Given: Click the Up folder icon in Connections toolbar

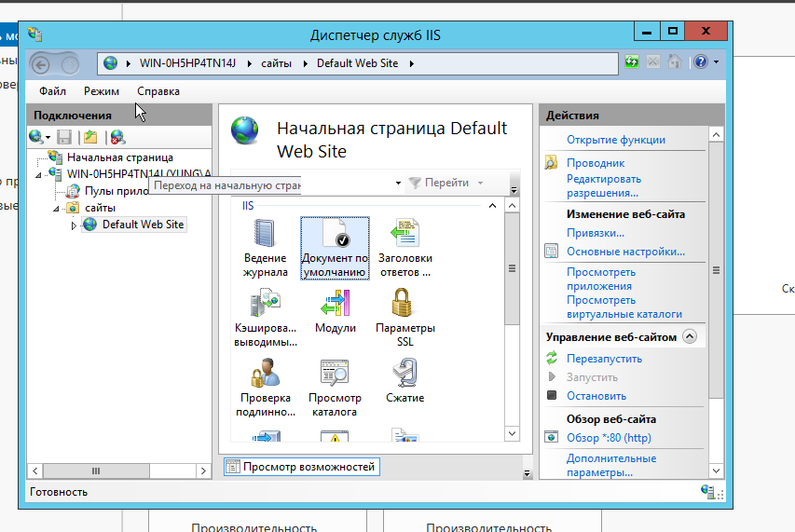Looking at the screenshot, I should (x=90, y=137).
